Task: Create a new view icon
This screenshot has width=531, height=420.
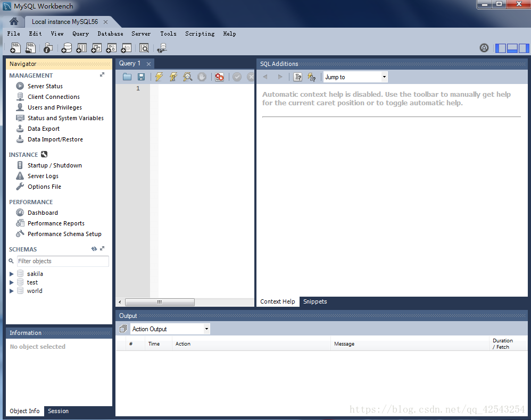Action: coord(96,48)
